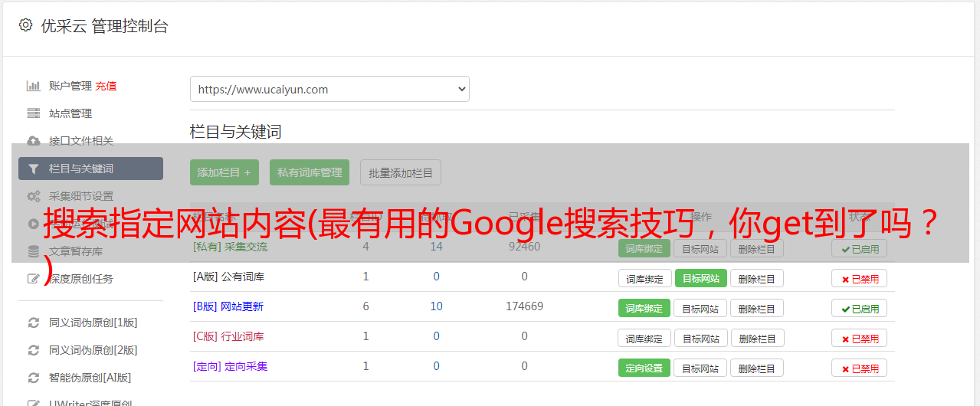
Task: Toggle 已禁用 status for 行业词库 row
Action: tap(860, 338)
